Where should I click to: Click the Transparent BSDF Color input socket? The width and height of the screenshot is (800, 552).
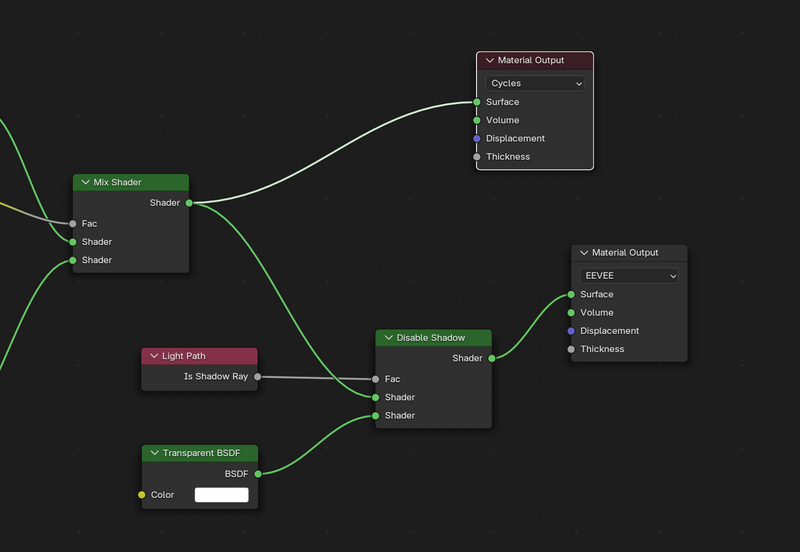pos(141,495)
